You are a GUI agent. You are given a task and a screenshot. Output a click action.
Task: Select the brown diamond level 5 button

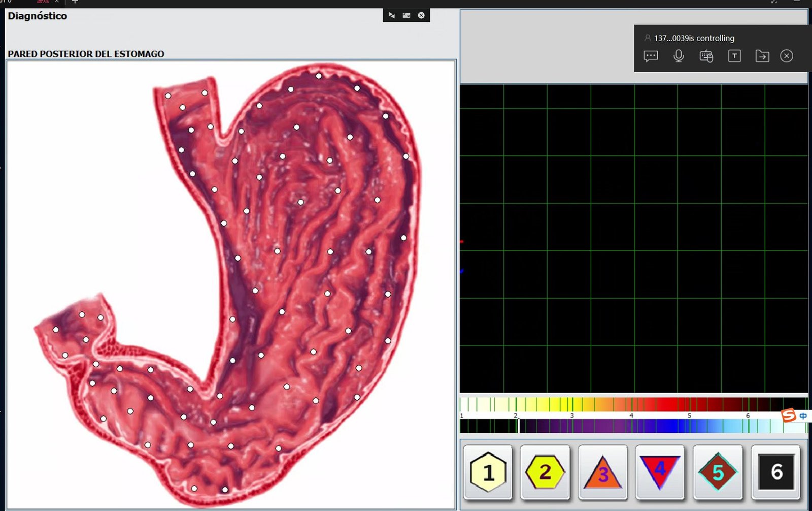(718, 472)
